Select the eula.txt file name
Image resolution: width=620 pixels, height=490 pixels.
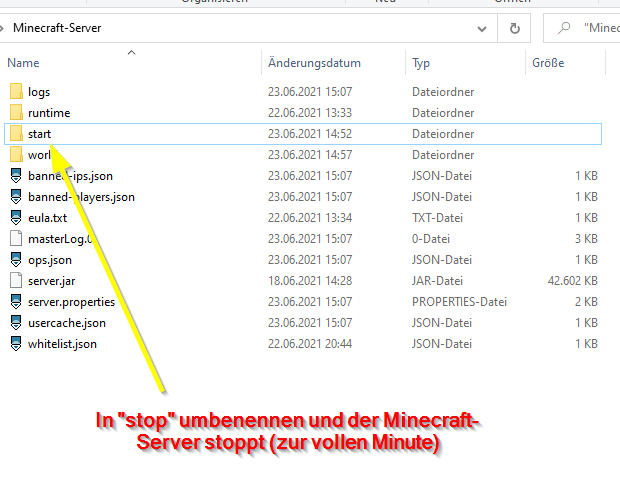47,218
